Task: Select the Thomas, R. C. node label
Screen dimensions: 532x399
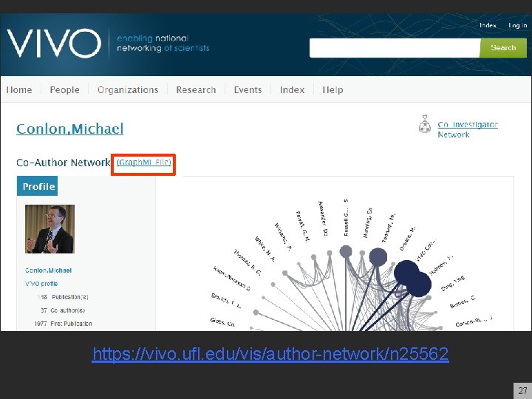Action: click(x=248, y=262)
